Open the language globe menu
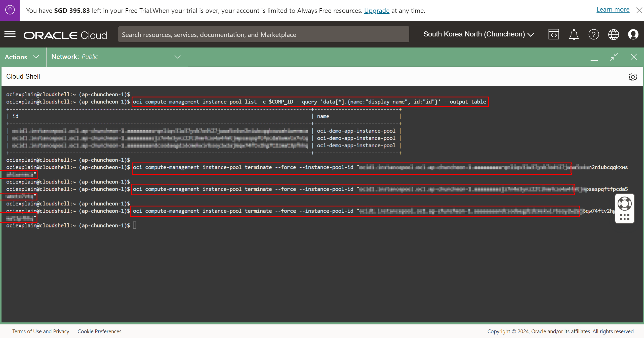The width and height of the screenshot is (644, 338). [614, 34]
